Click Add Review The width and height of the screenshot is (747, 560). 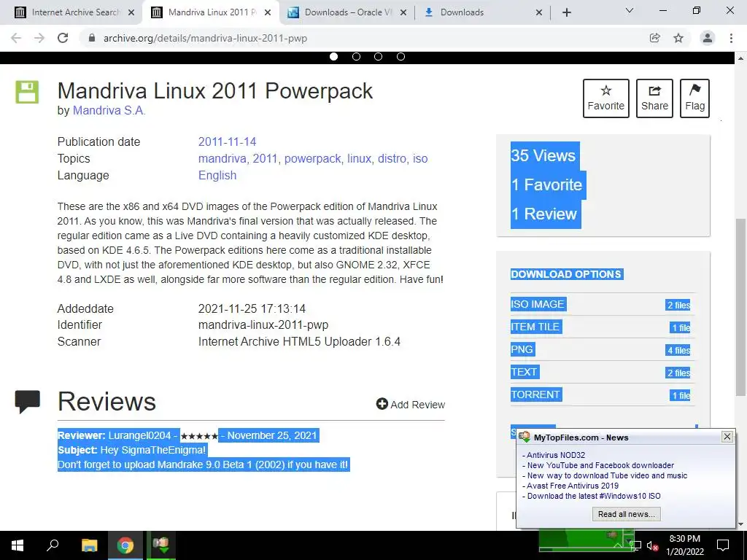tap(411, 404)
